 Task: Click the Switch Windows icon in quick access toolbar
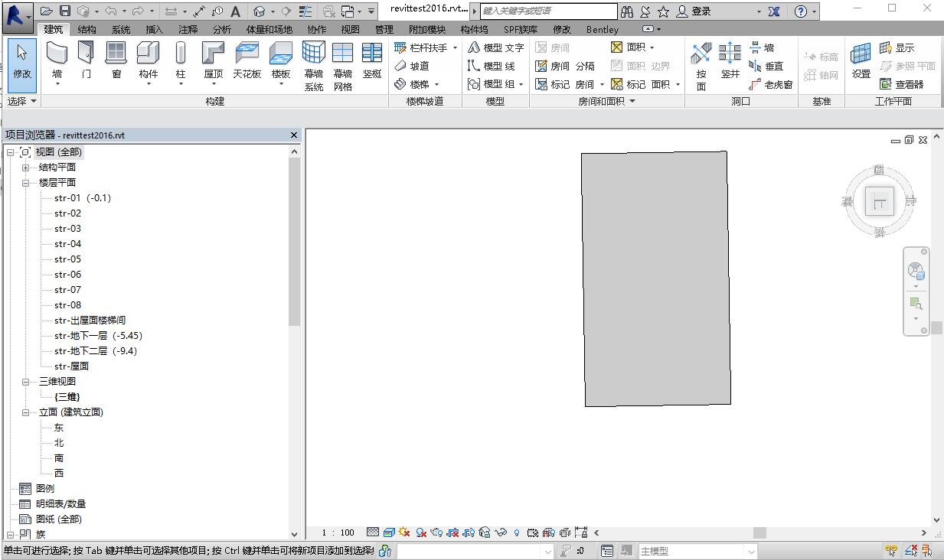pos(348,11)
